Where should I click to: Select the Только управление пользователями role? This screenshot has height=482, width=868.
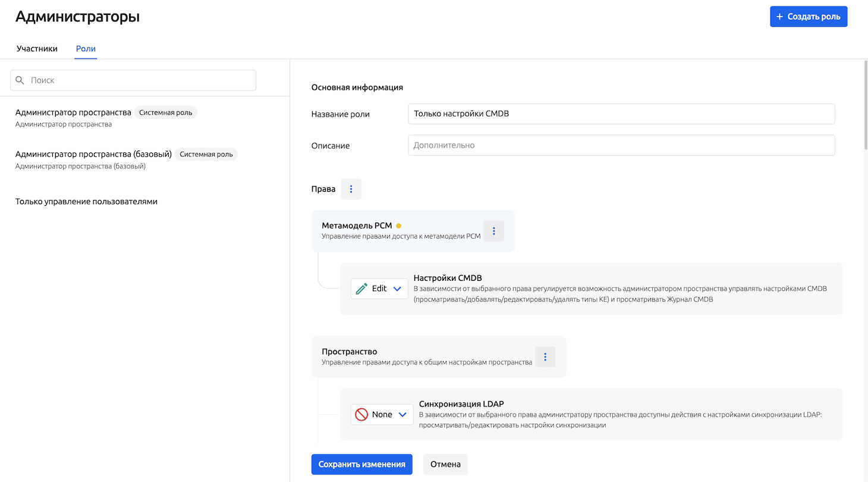(x=86, y=201)
